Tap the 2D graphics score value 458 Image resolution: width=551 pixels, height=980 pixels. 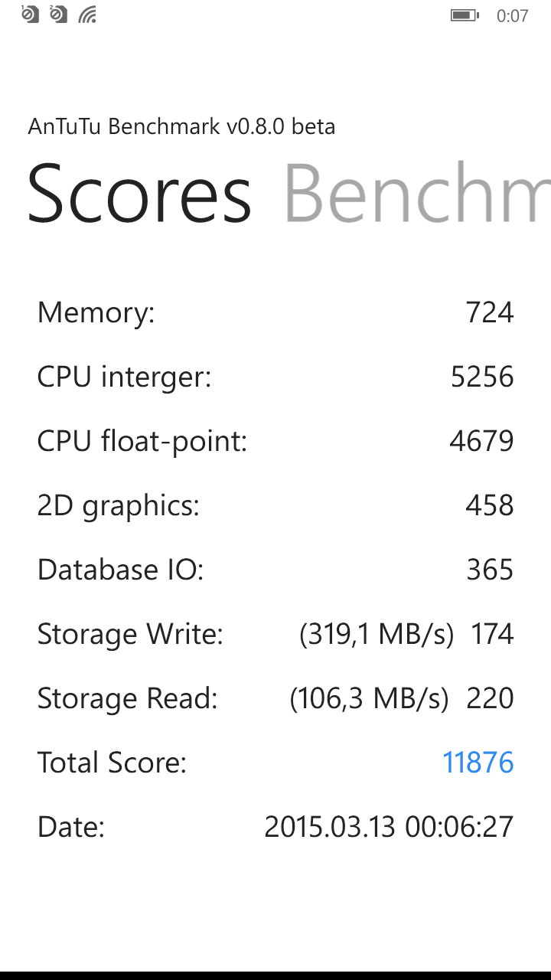coord(489,505)
